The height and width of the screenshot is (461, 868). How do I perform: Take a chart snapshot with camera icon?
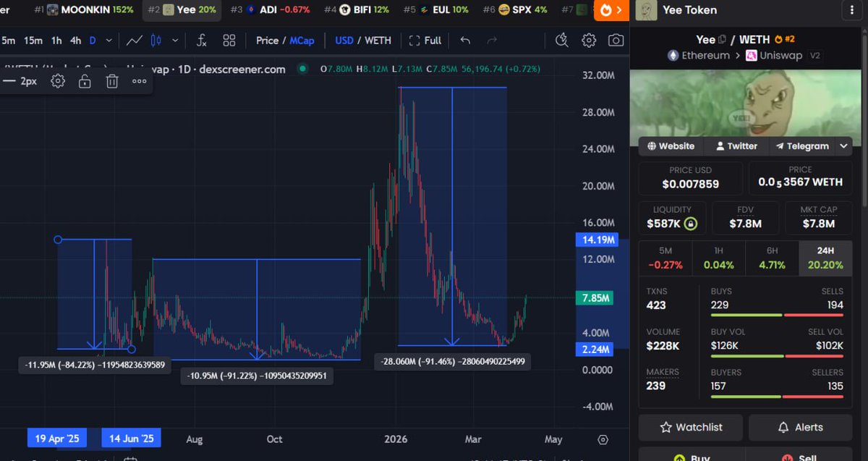coord(616,41)
